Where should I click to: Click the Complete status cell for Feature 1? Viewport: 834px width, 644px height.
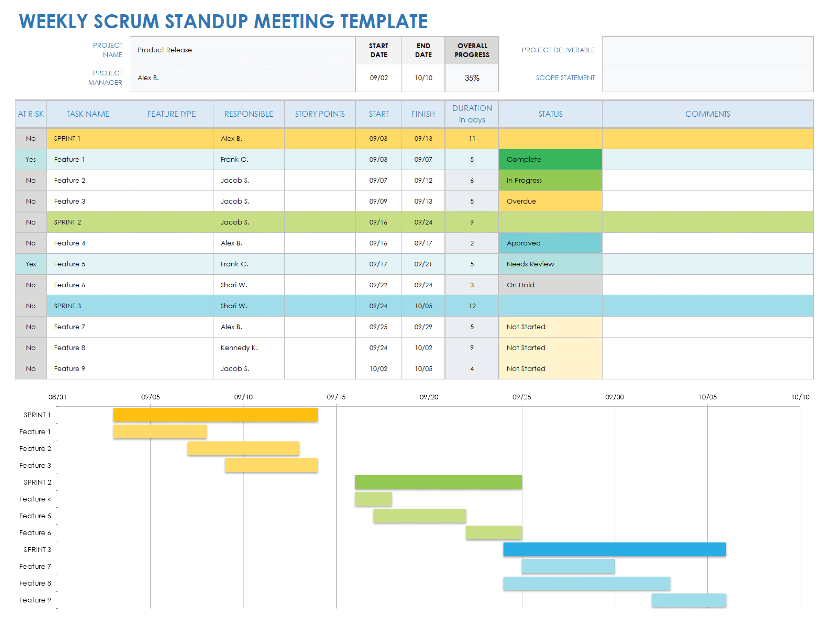click(550, 159)
